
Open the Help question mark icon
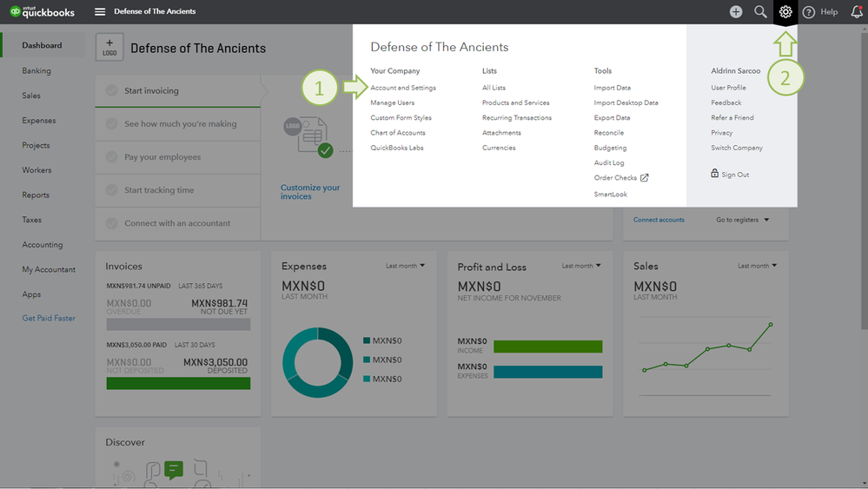tap(809, 11)
